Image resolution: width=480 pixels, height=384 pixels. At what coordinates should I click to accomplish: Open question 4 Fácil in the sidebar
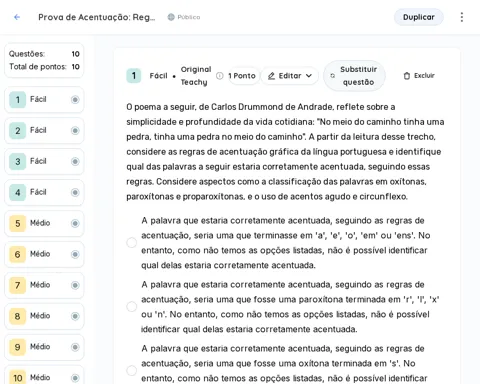point(44,192)
